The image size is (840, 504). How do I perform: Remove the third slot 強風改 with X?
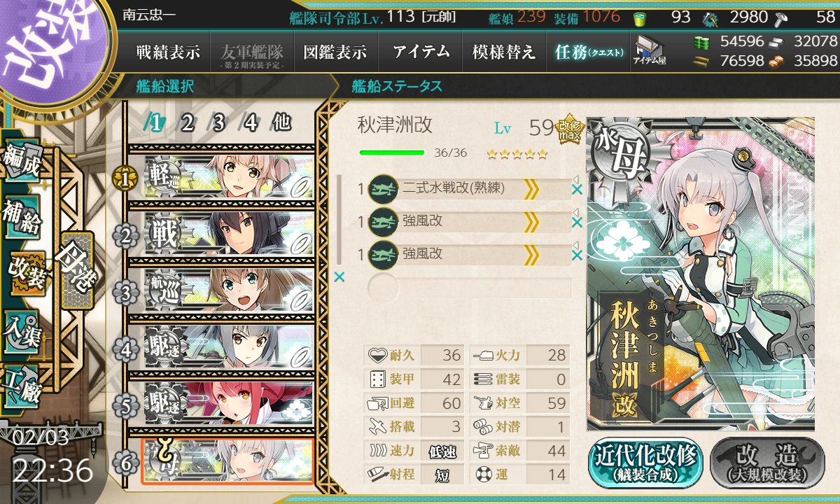[577, 255]
